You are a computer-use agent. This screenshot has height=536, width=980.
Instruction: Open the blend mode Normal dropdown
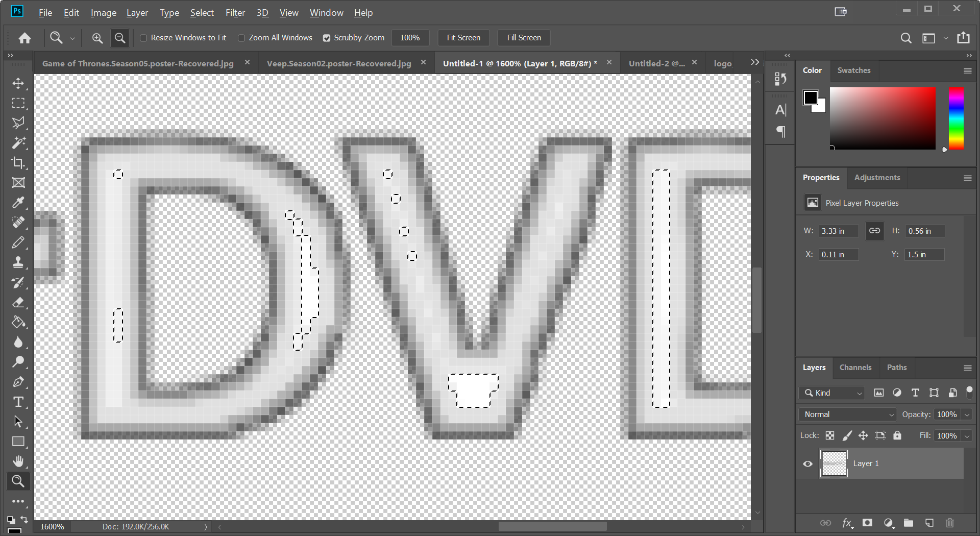[x=848, y=415]
